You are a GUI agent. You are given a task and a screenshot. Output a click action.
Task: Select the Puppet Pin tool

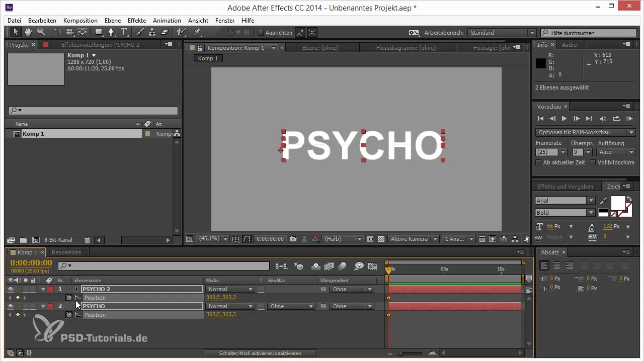click(198, 32)
